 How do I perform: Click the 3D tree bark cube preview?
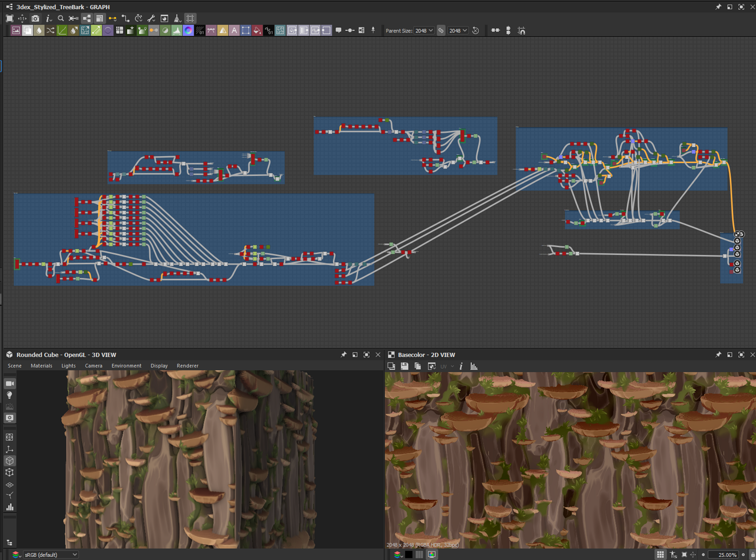coord(190,459)
